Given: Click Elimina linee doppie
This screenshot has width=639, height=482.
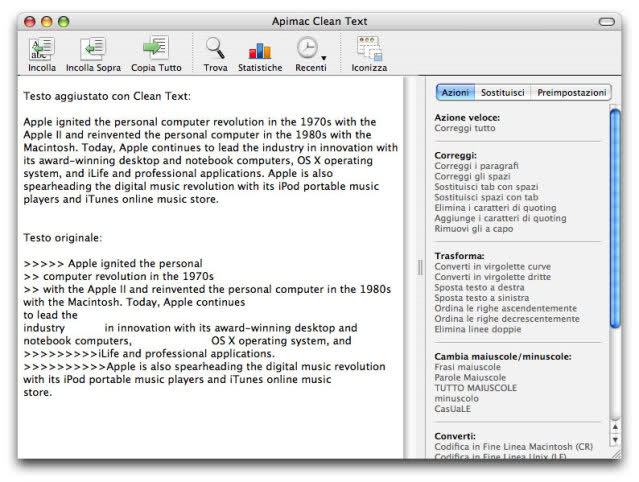Looking at the screenshot, I should coord(478,329).
